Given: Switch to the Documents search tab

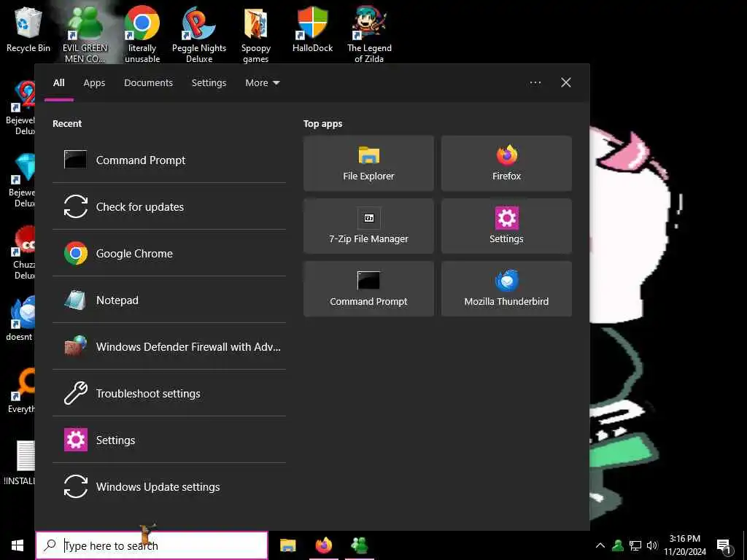Looking at the screenshot, I should pyautogui.click(x=149, y=83).
